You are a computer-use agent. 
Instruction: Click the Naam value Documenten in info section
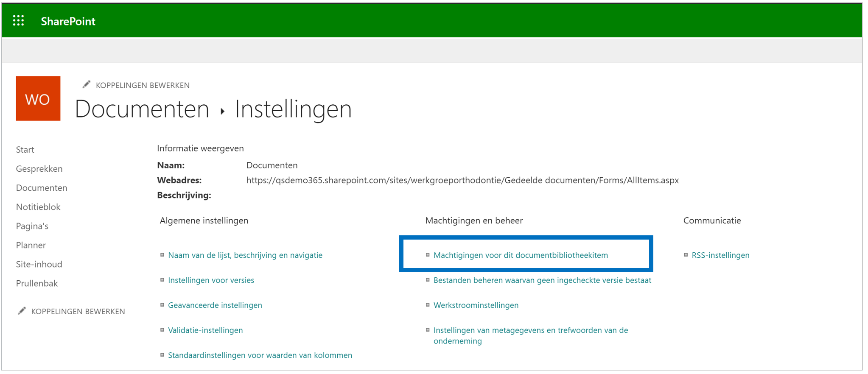click(272, 165)
